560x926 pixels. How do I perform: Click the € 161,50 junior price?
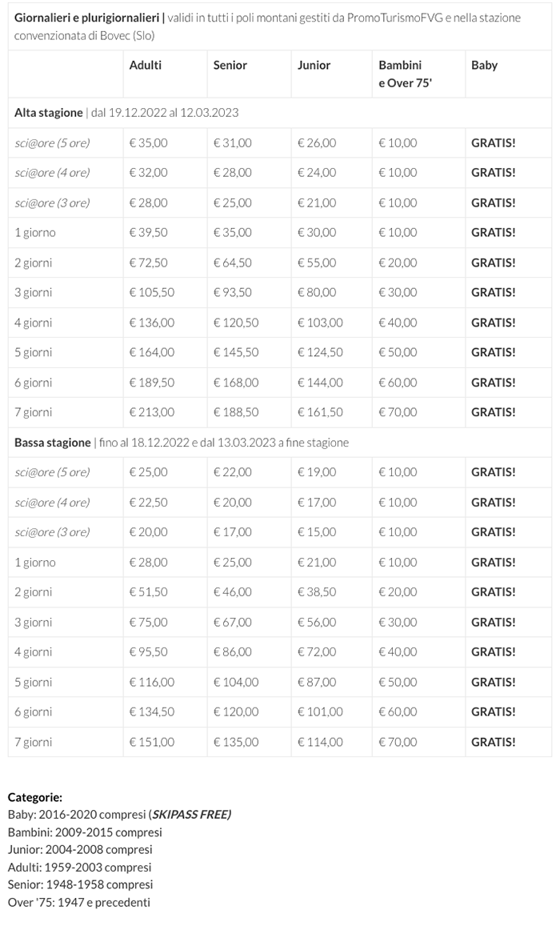point(320,412)
